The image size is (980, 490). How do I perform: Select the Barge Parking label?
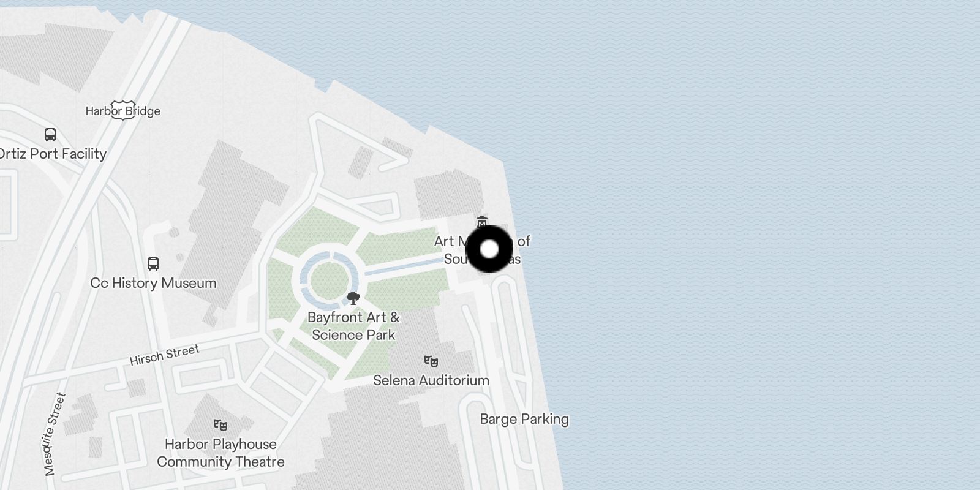[x=524, y=420]
